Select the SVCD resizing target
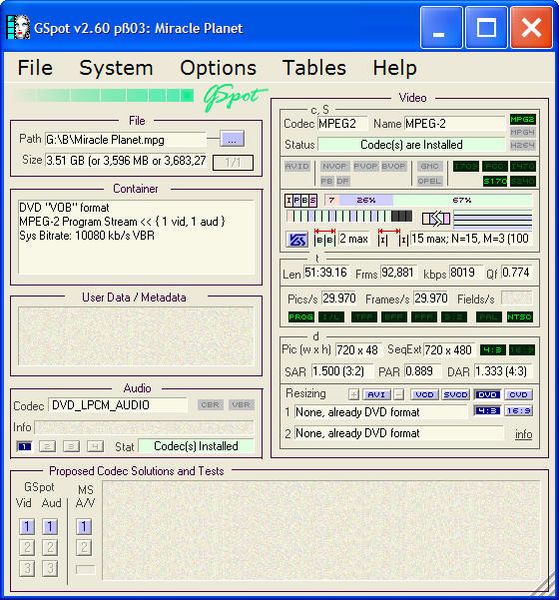 455,395
